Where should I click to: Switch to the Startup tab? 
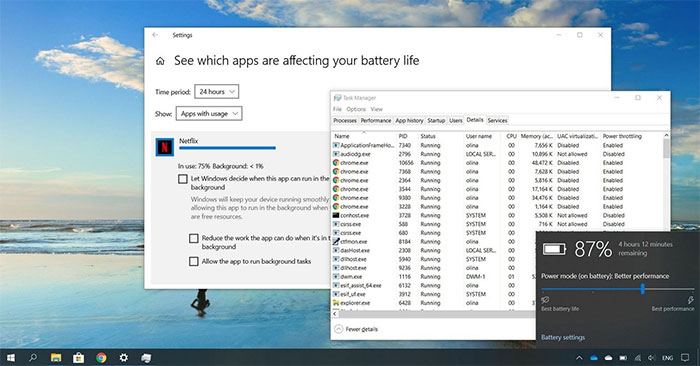point(436,121)
